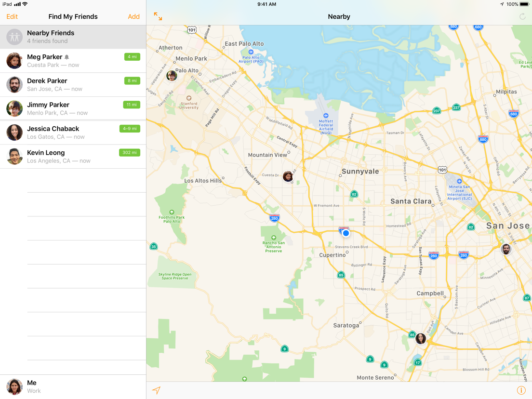
Task: Tap Kevin Leong's 302 mi distance badge
Action: pos(130,153)
